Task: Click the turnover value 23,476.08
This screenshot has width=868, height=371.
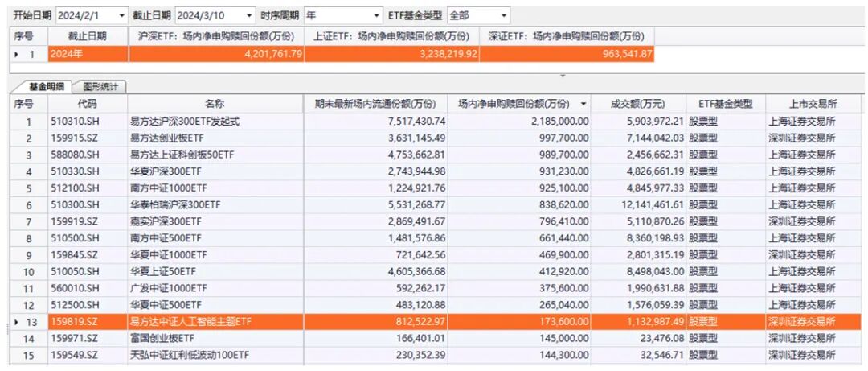Action: click(661, 338)
